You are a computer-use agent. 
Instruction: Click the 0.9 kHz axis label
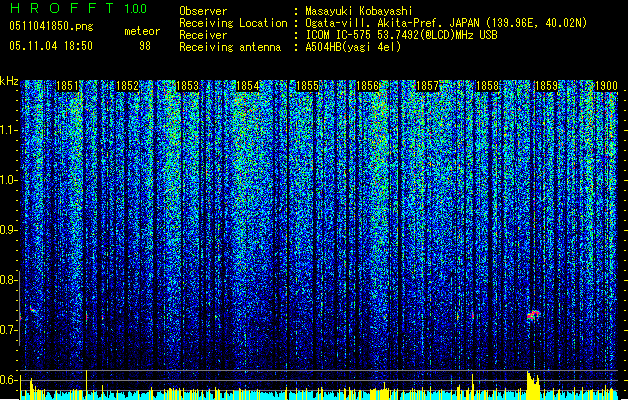(x=9, y=230)
